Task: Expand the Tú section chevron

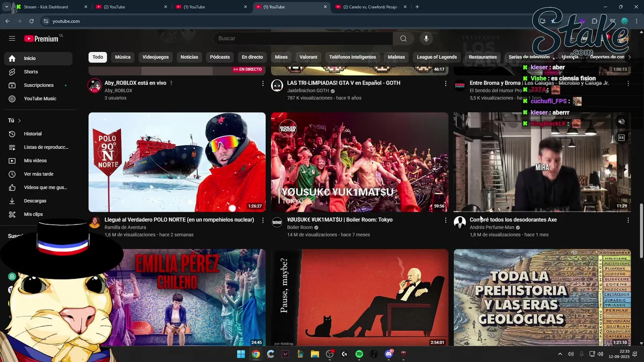Action: [x=20, y=121]
